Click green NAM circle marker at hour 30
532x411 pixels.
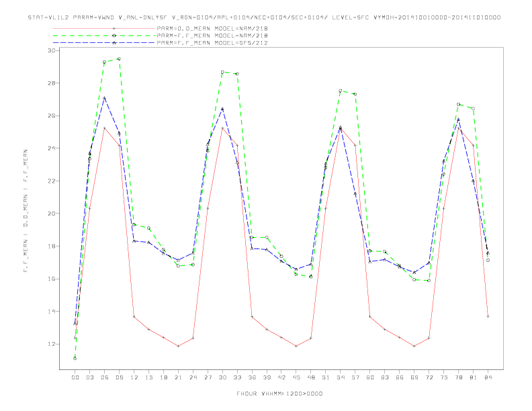[x=222, y=72]
